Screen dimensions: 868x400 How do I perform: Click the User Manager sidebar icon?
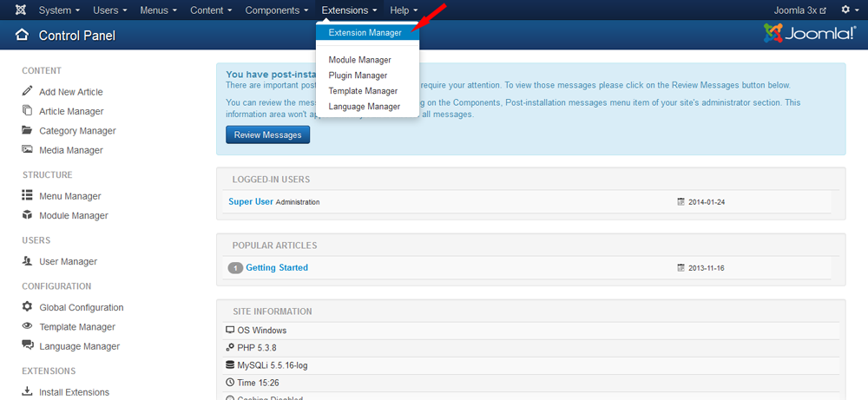pyautogui.click(x=27, y=261)
